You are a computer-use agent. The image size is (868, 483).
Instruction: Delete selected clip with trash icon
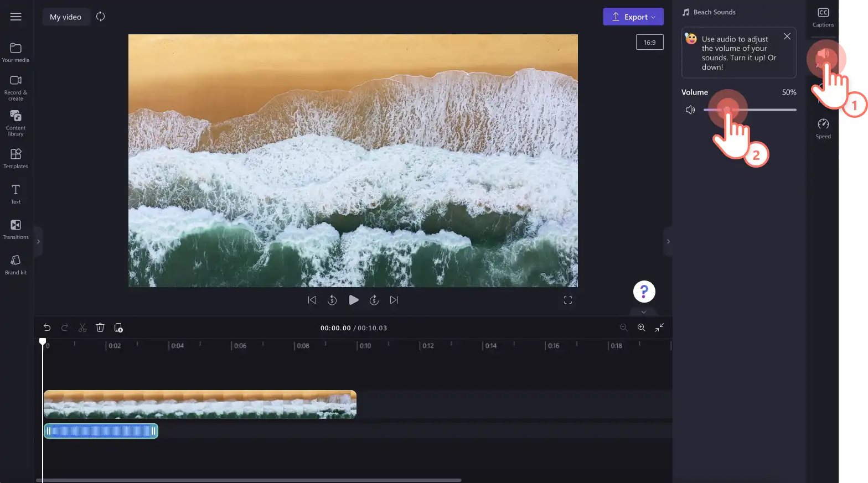[x=100, y=328]
